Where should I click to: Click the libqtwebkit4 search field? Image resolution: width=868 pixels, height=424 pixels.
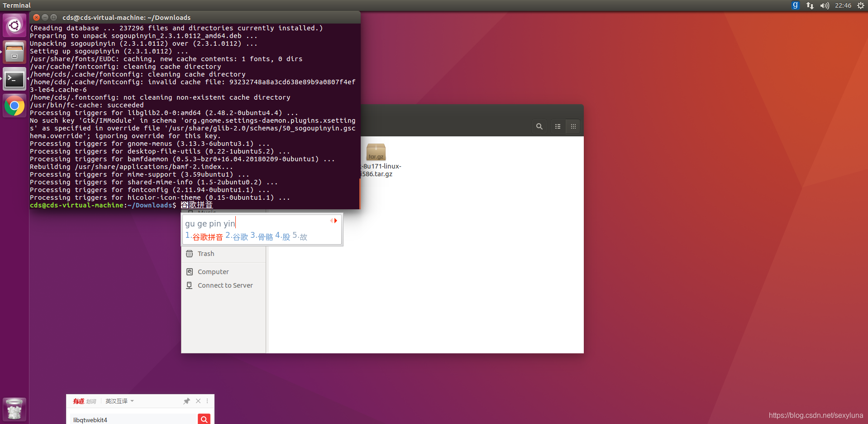coord(133,419)
